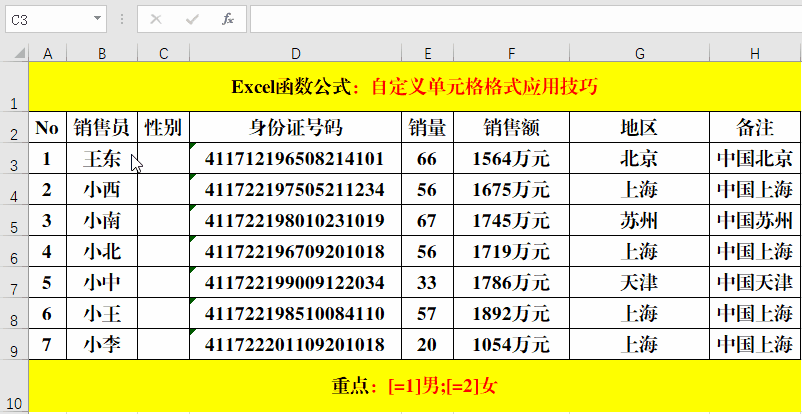Select column E header

point(428,53)
